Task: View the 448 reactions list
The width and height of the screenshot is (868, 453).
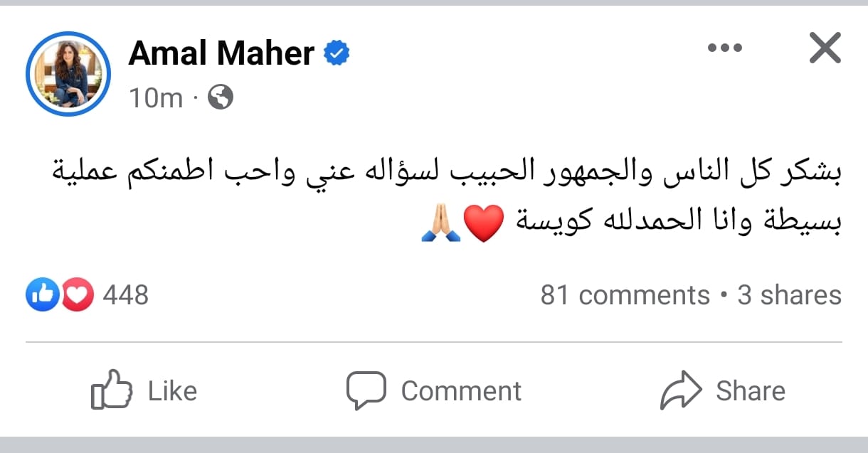Action: pos(126,294)
